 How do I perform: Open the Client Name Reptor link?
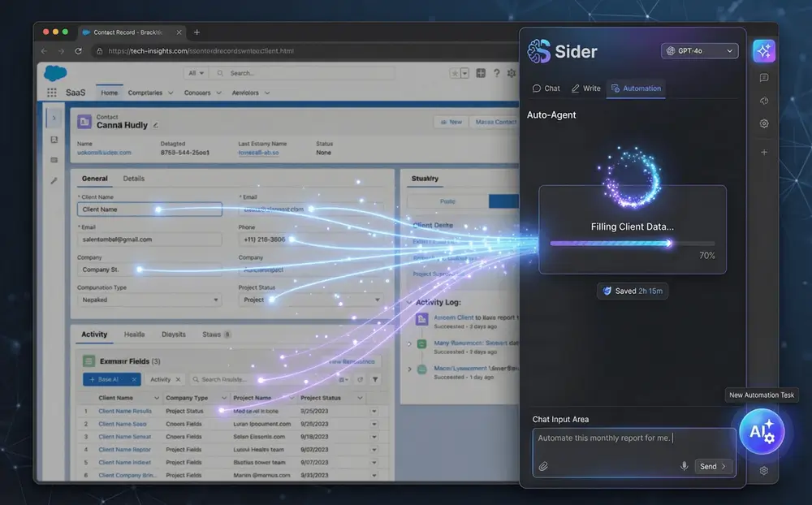(124, 450)
